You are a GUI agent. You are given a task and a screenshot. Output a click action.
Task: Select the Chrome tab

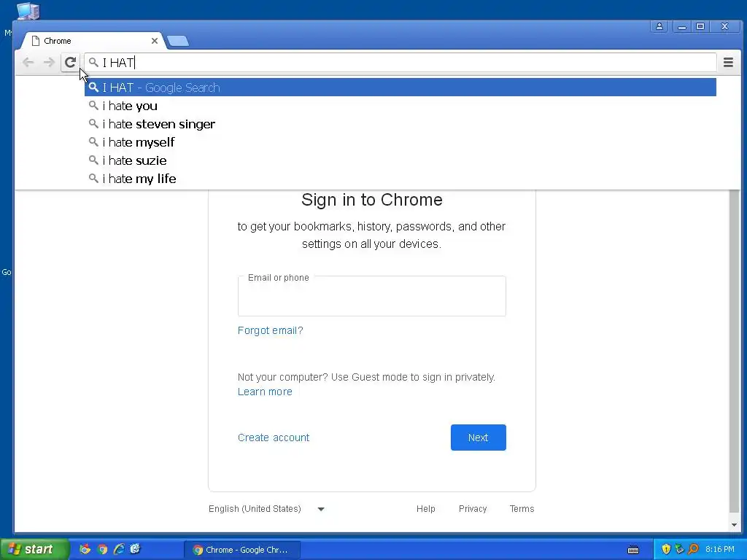click(93, 41)
